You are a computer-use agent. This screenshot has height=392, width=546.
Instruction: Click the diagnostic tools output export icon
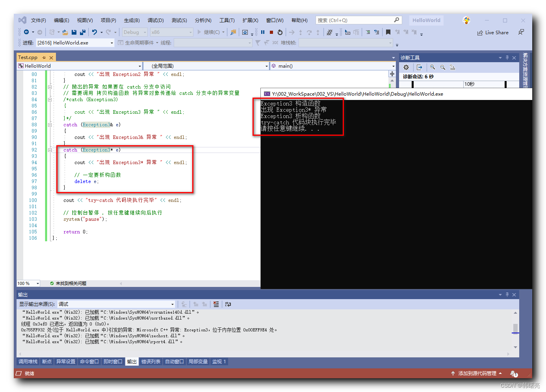tap(419, 67)
